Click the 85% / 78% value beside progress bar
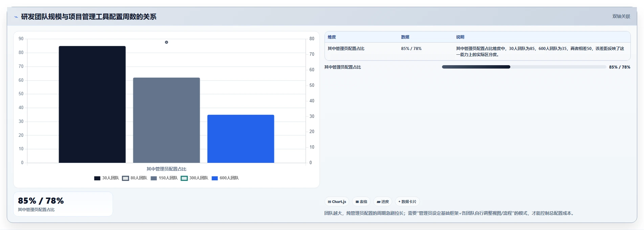644x230 pixels. [x=620, y=67]
